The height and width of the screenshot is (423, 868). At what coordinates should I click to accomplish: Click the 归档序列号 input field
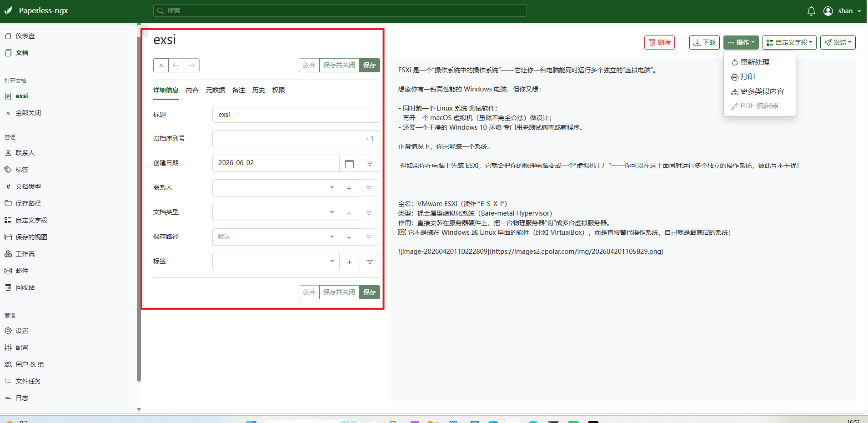[x=286, y=139]
